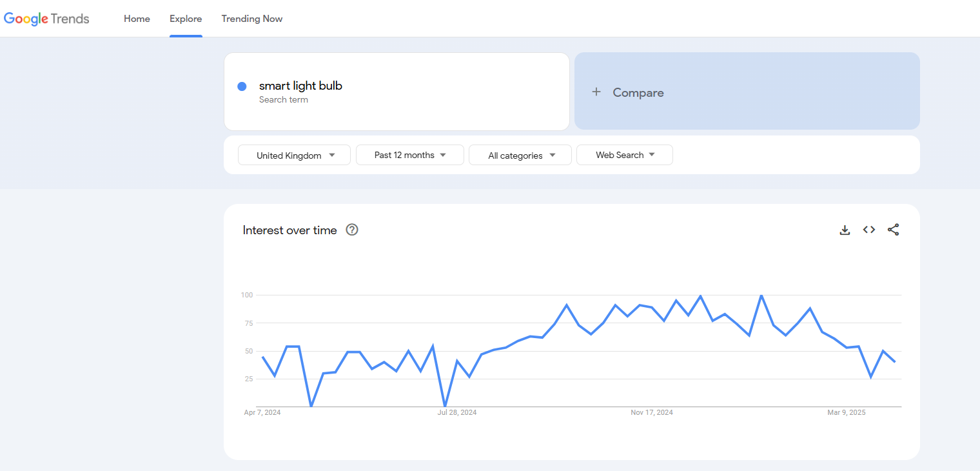Open the Web Search type dropdown
Screen dimensions: 980x471
(625, 155)
